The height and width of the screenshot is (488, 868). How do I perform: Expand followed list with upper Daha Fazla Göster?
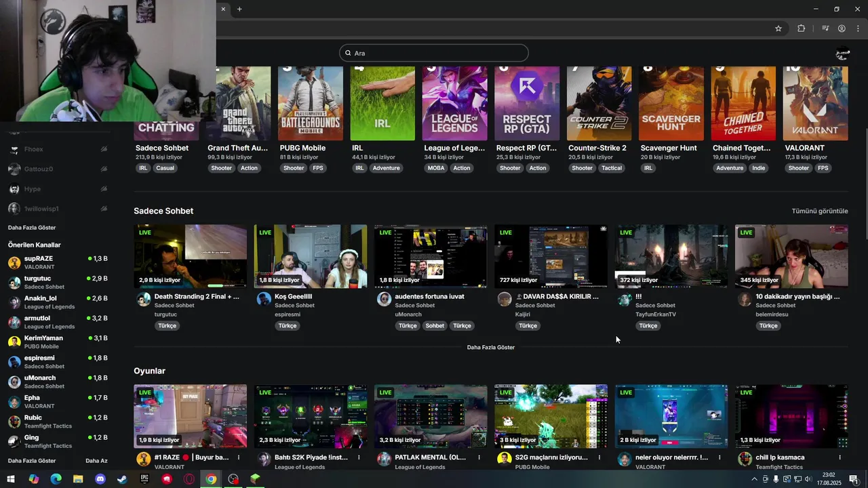[x=32, y=228]
